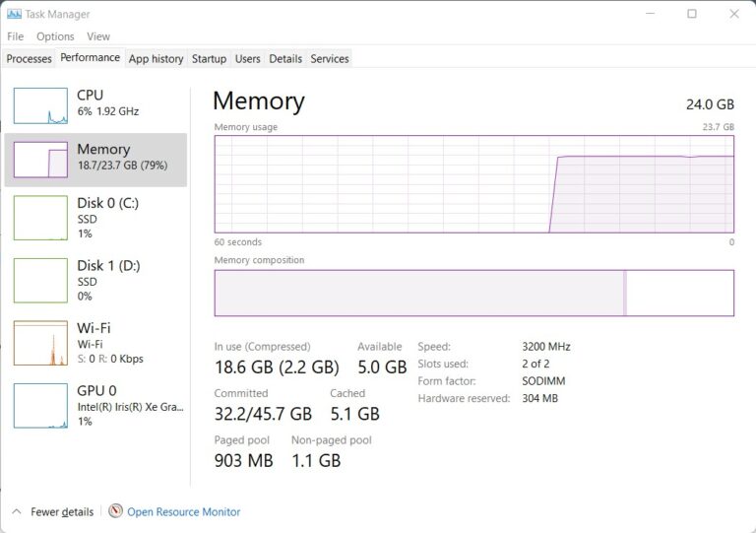Click the CPU usage graph thumbnail

click(40, 105)
